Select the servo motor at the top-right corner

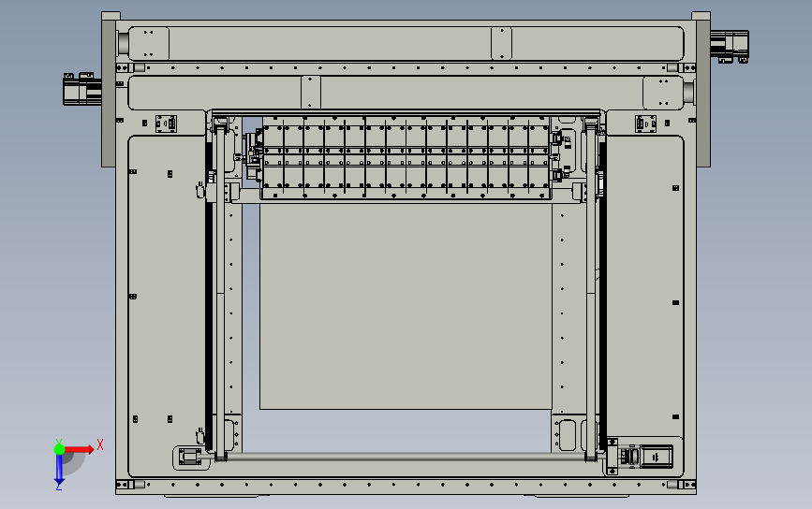pyautogui.click(x=730, y=46)
